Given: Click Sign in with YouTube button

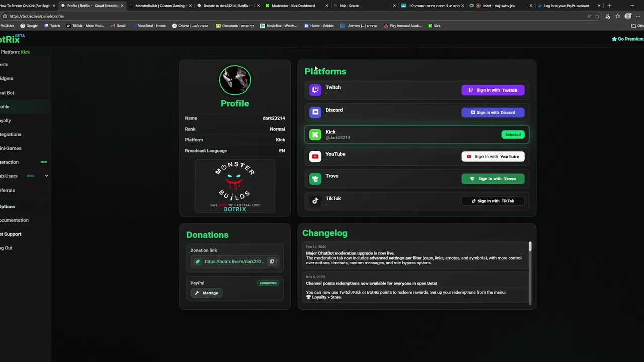Looking at the screenshot, I should pos(493,156).
